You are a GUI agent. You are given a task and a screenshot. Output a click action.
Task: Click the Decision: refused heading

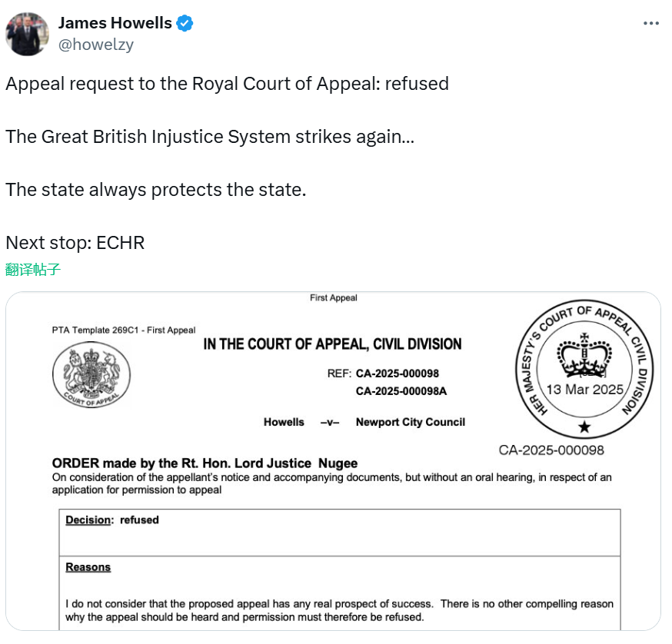[x=112, y=520]
